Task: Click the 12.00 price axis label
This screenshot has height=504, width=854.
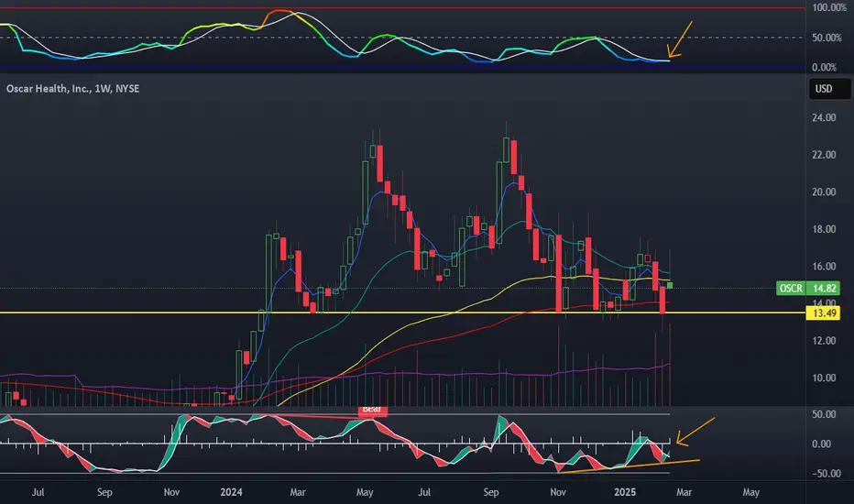Action: coord(824,341)
